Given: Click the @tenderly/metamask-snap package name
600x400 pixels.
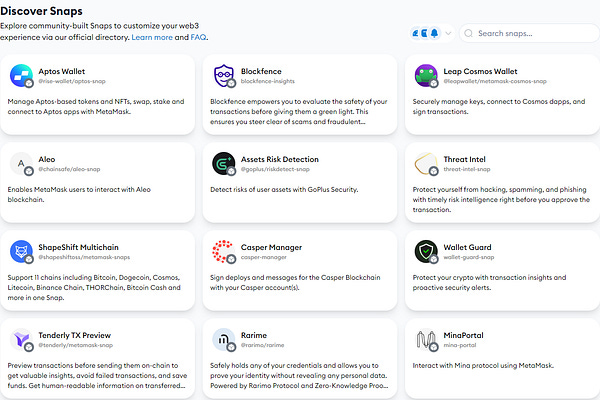Looking at the screenshot, I should pos(76,345).
